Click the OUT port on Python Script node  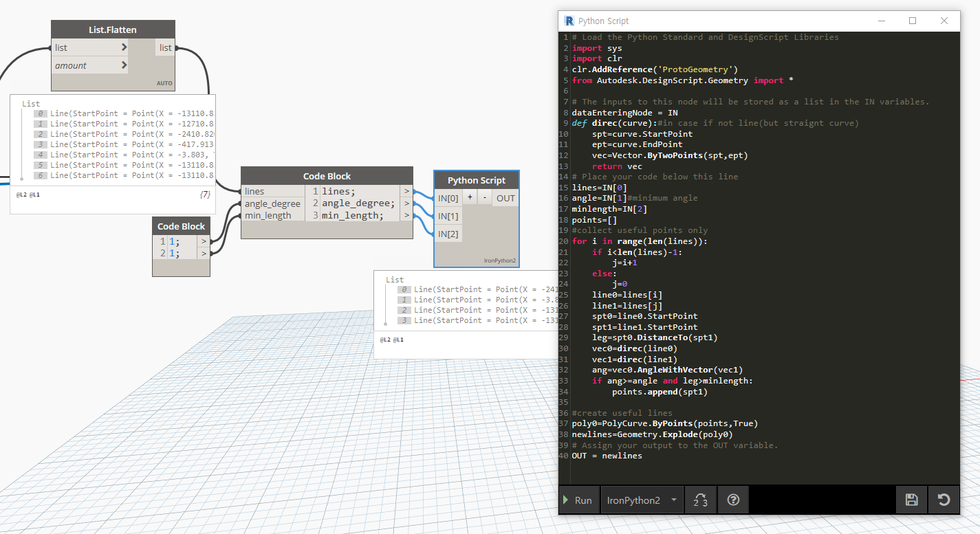pyautogui.click(x=505, y=198)
